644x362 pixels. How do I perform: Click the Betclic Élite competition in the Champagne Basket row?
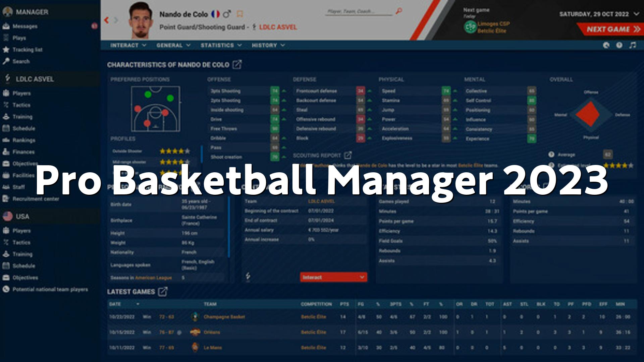click(x=313, y=317)
